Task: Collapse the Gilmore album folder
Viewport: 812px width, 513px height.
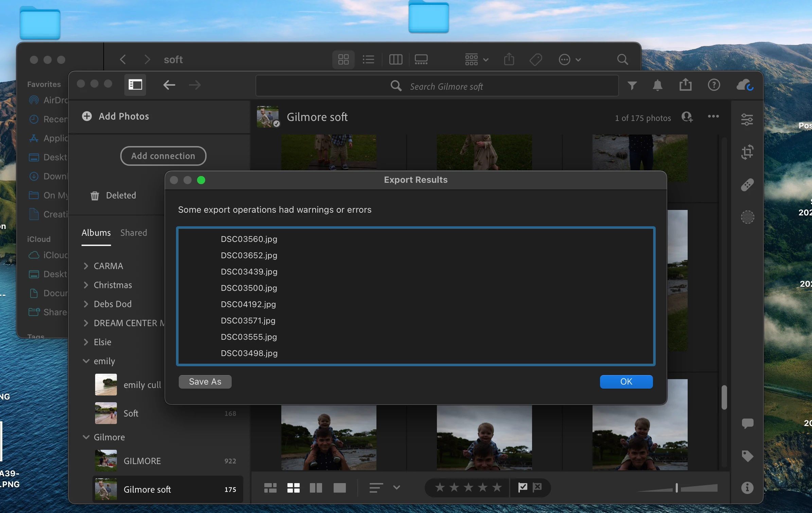Action: pos(86,437)
